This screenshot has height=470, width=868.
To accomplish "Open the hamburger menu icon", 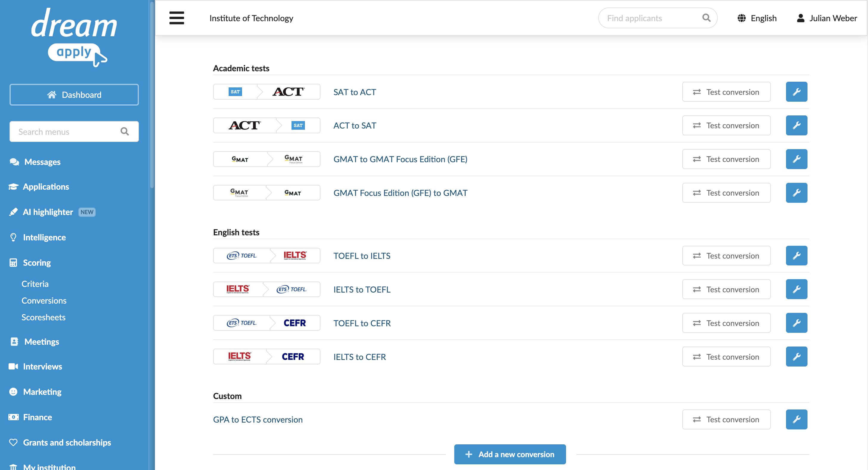I will point(176,18).
